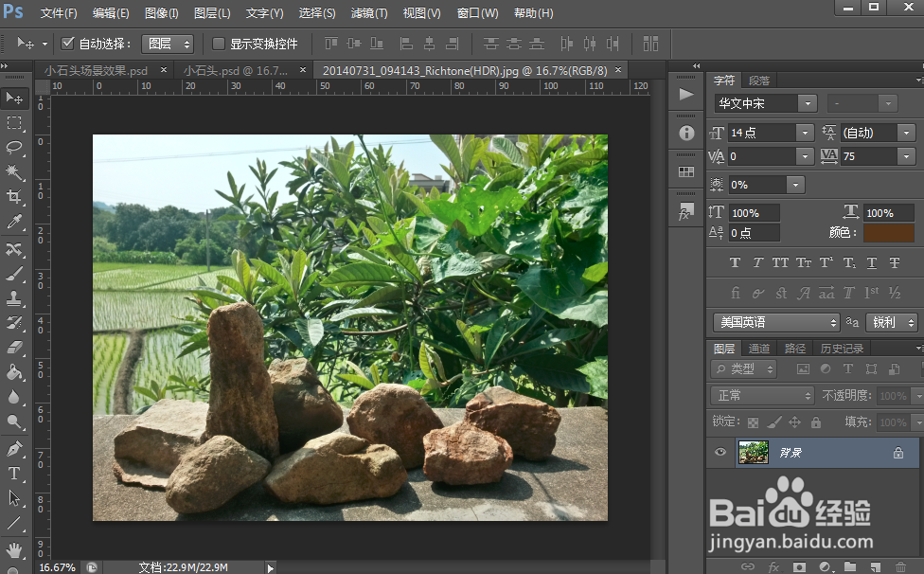Toggle underline text style
The image size is (924, 574).
872,262
